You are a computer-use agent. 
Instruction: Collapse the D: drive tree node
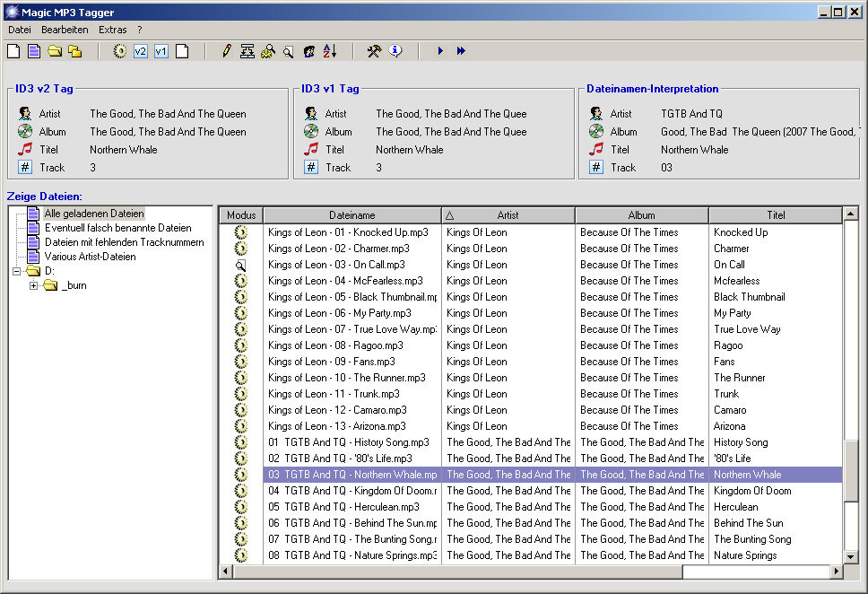tap(17, 272)
